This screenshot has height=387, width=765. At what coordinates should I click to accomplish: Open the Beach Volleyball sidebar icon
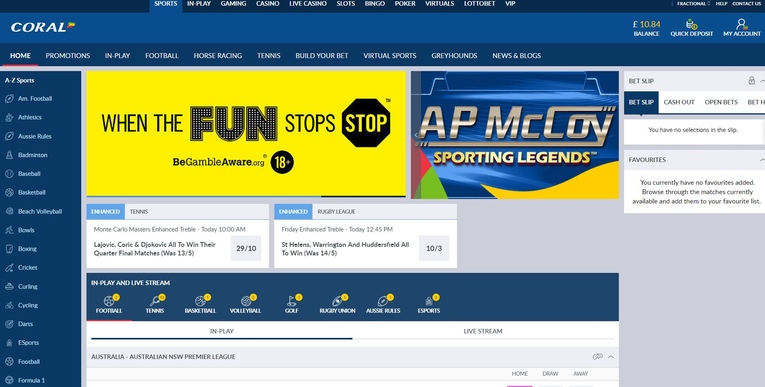pos(9,211)
